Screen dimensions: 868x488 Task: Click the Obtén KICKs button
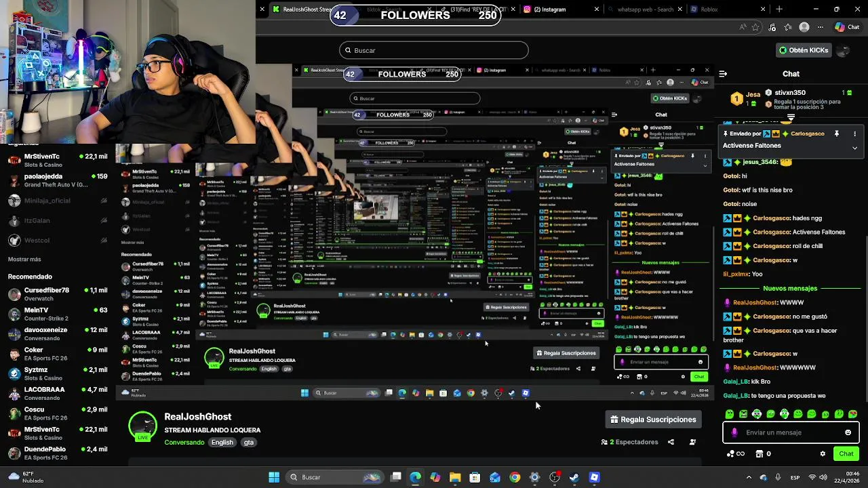coord(803,50)
